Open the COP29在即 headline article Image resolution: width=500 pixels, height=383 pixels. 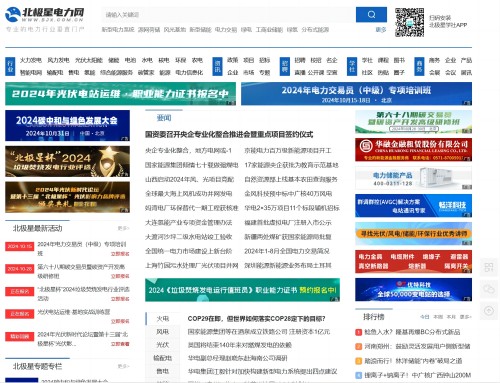click(256, 319)
